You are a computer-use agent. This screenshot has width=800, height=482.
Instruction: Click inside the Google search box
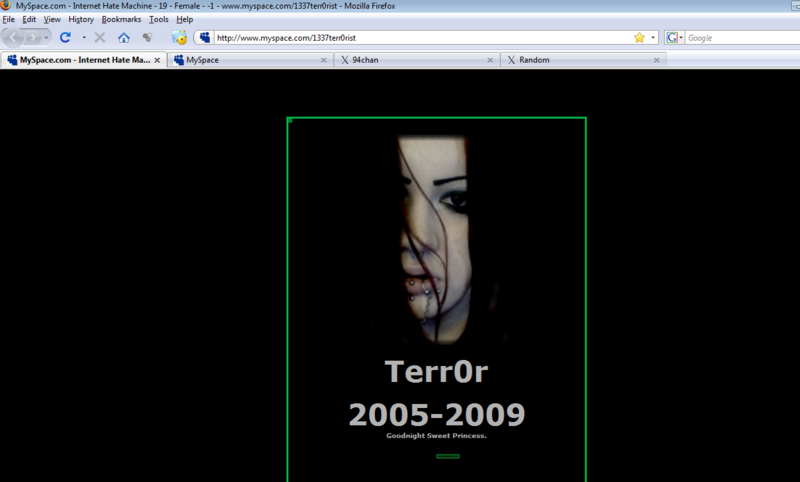740,38
